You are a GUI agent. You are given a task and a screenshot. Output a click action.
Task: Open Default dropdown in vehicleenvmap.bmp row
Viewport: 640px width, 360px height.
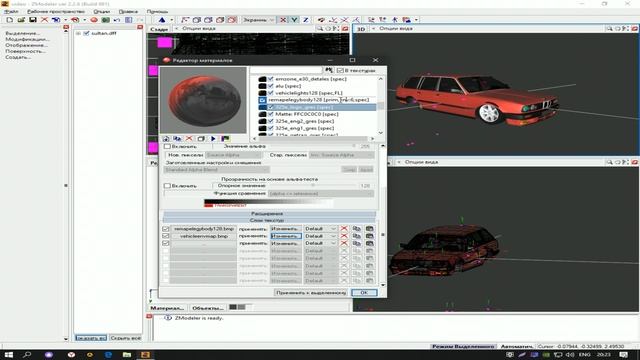click(x=320, y=236)
